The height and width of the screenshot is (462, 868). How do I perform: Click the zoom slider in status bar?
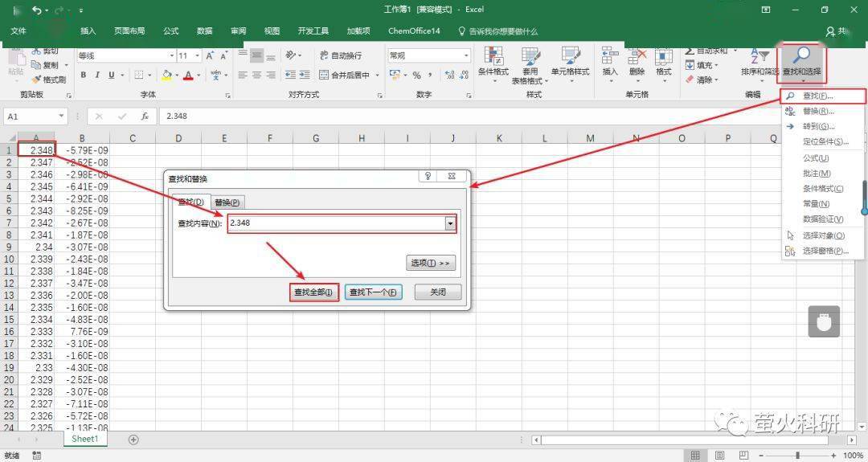tap(797, 456)
